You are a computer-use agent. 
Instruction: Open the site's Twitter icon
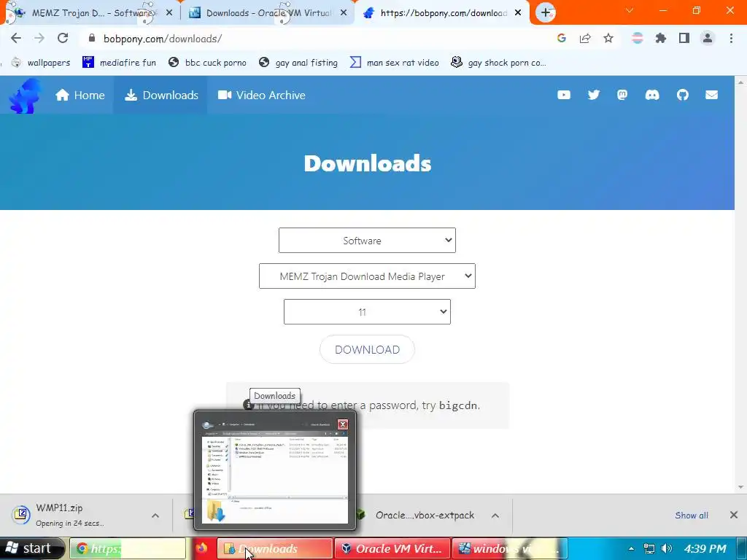(594, 95)
